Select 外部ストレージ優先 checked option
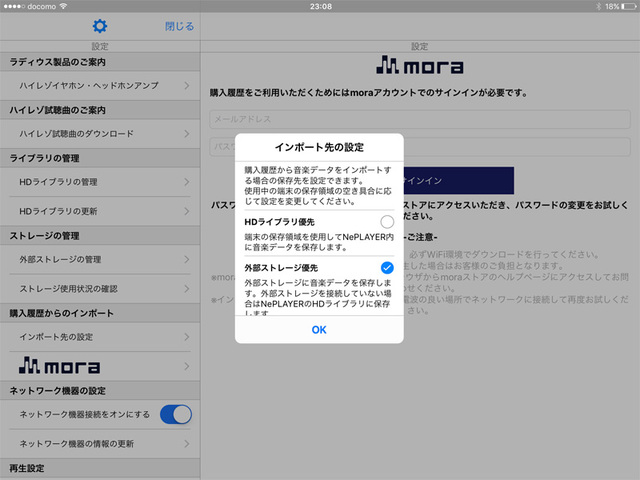640x480 pixels. (387, 268)
